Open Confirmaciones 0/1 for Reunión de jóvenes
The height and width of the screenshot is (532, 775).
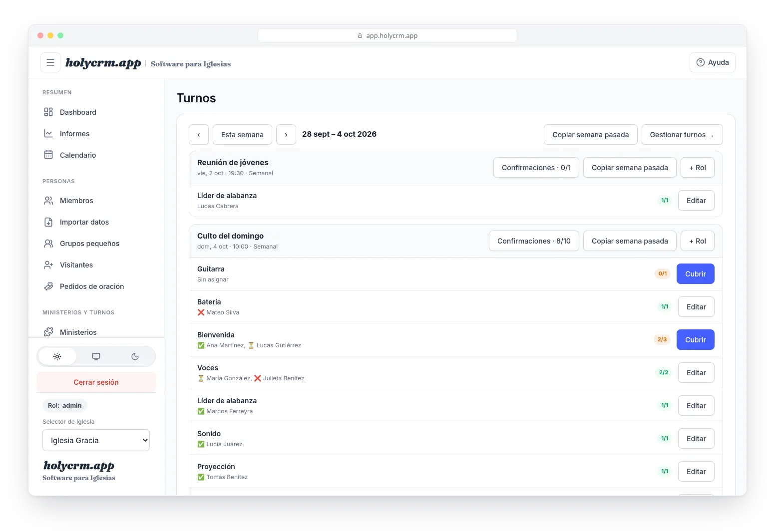pyautogui.click(x=536, y=167)
